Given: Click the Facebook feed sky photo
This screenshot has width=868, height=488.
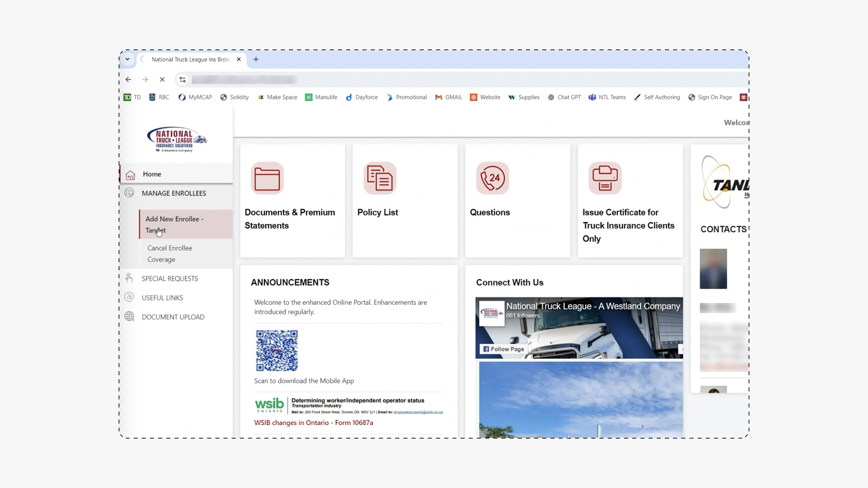Looking at the screenshot, I should pyautogui.click(x=581, y=399).
